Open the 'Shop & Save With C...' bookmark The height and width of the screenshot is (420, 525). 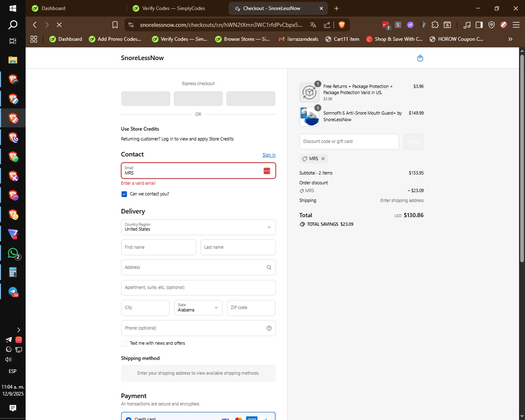[394, 39]
